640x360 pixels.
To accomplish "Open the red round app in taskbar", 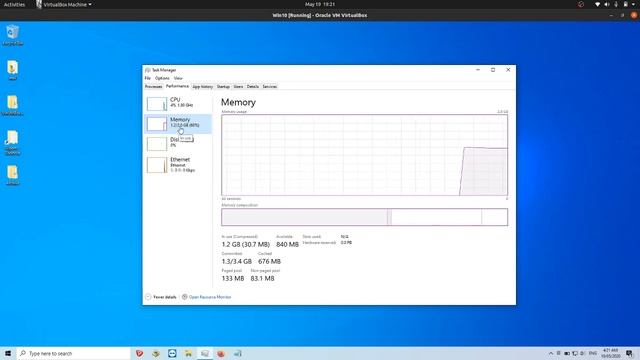I will coord(221,353).
